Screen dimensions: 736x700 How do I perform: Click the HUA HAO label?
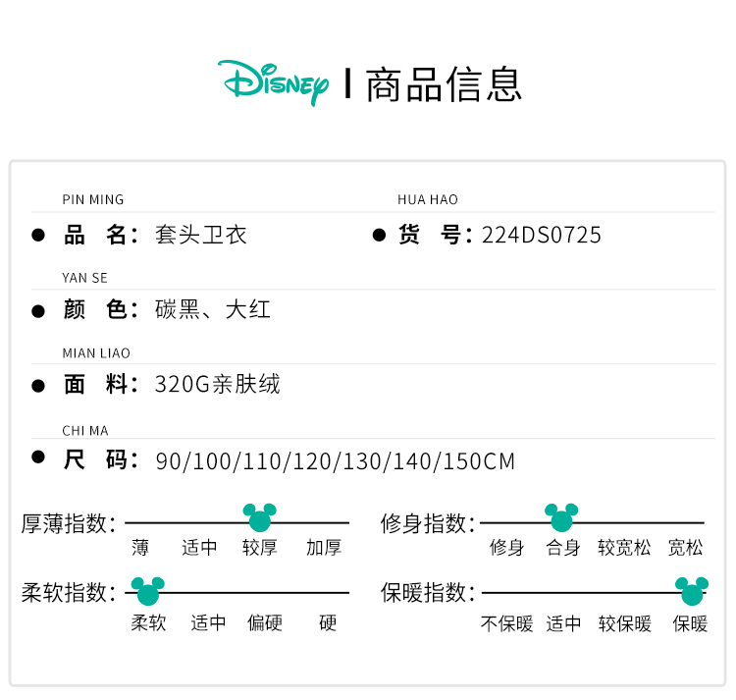[x=428, y=199]
